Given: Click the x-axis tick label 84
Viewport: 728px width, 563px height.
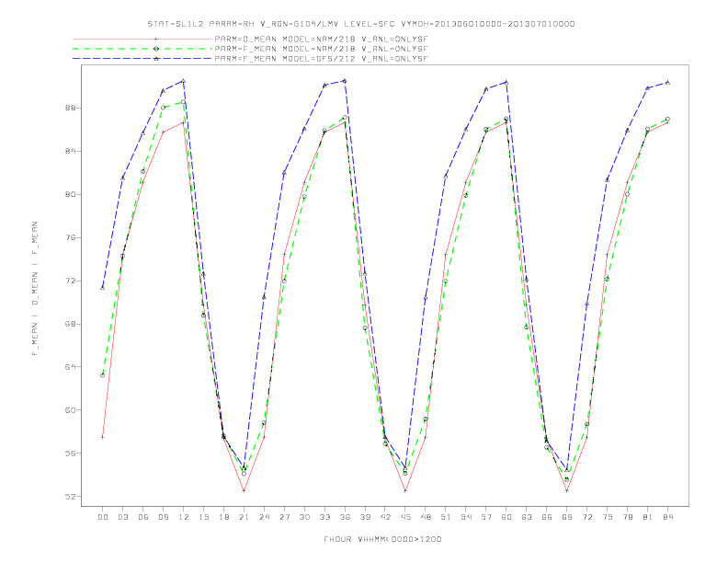Looking at the screenshot, I should (x=668, y=517).
